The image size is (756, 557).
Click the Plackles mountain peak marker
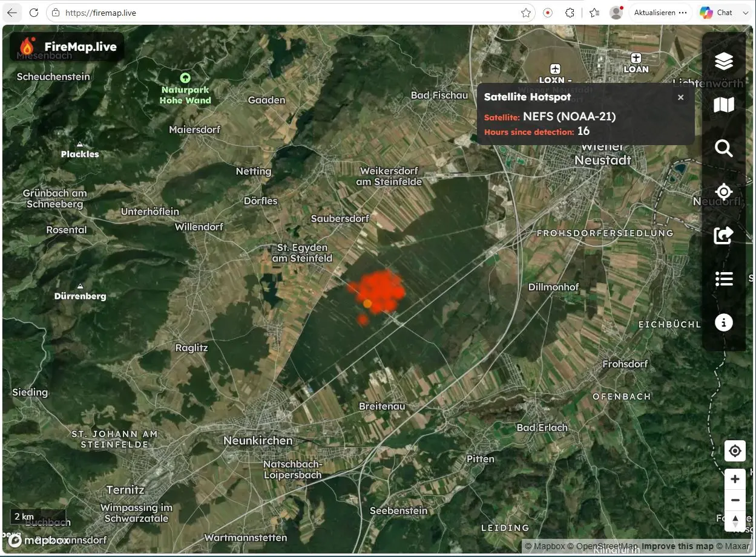80,144
